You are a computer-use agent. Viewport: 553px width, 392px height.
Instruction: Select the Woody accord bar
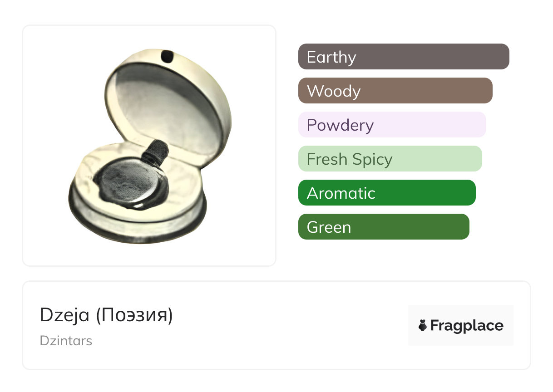(395, 91)
